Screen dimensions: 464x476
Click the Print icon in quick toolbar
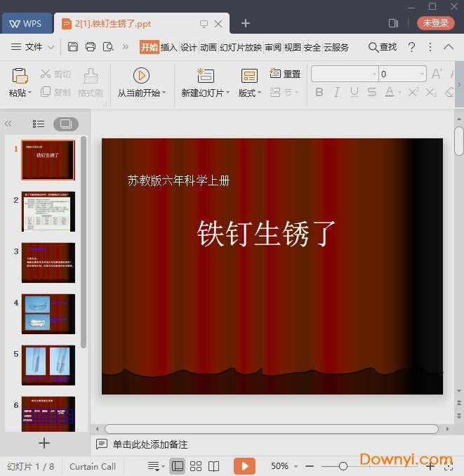tap(91, 47)
